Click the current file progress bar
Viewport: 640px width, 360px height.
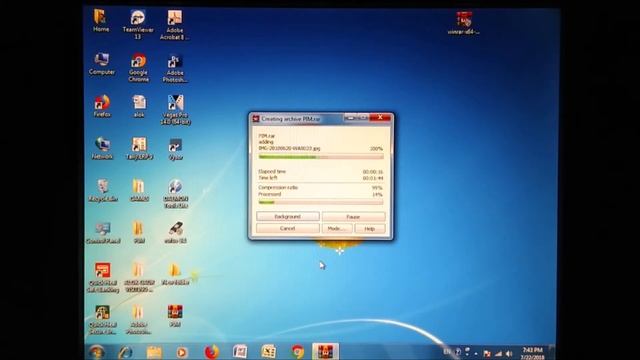click(321, 157)
